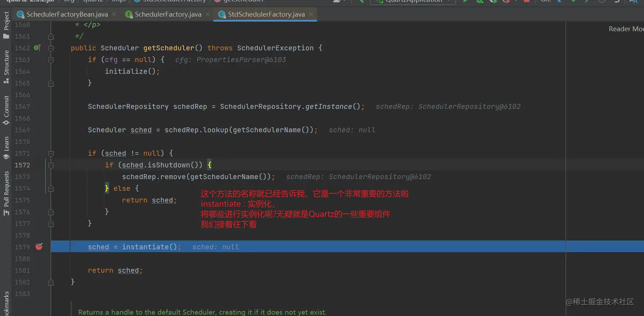Toggle the breakpoint on line 1579
Viewport: 644px width, 316px height.
[39, 246]
